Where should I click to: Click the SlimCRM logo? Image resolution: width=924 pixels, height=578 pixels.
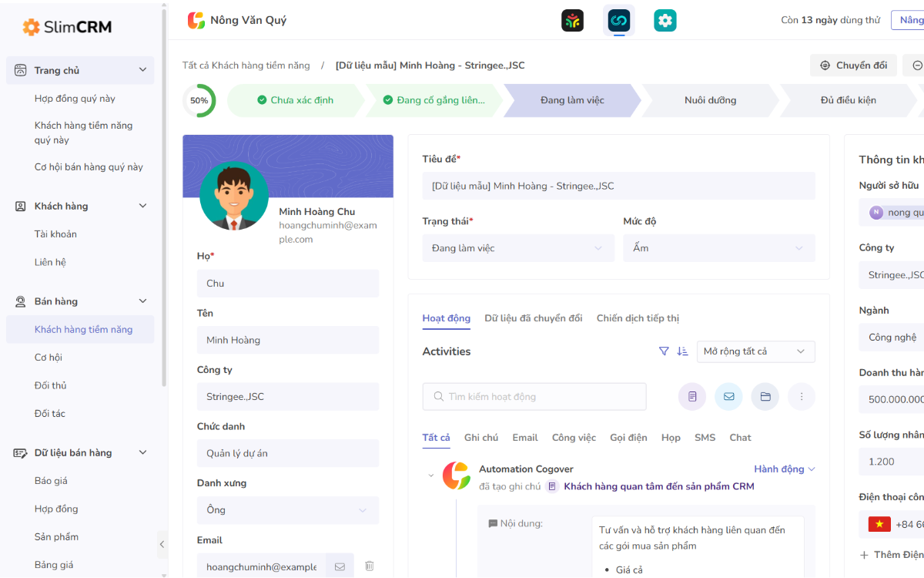point(67,27)
